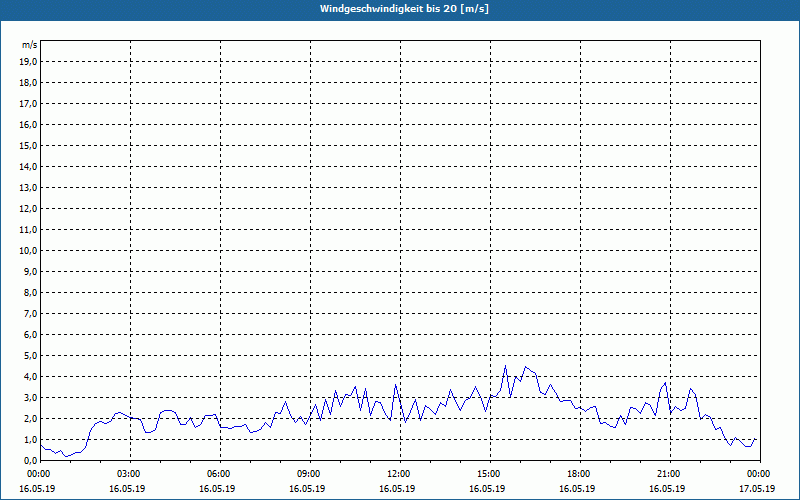Select the '15:00' time label
Screen dimensions: 800x500
tap(489, 474)
